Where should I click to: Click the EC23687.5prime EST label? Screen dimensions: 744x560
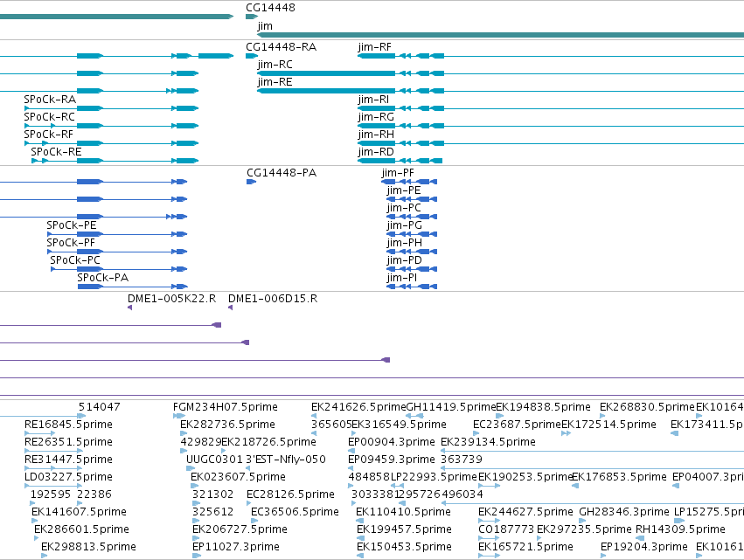518,425
